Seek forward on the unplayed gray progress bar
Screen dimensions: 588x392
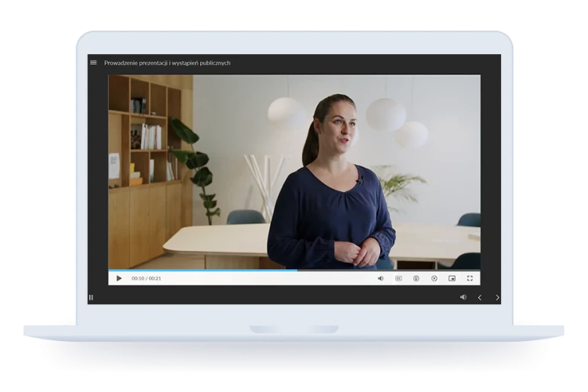(389, 270)
